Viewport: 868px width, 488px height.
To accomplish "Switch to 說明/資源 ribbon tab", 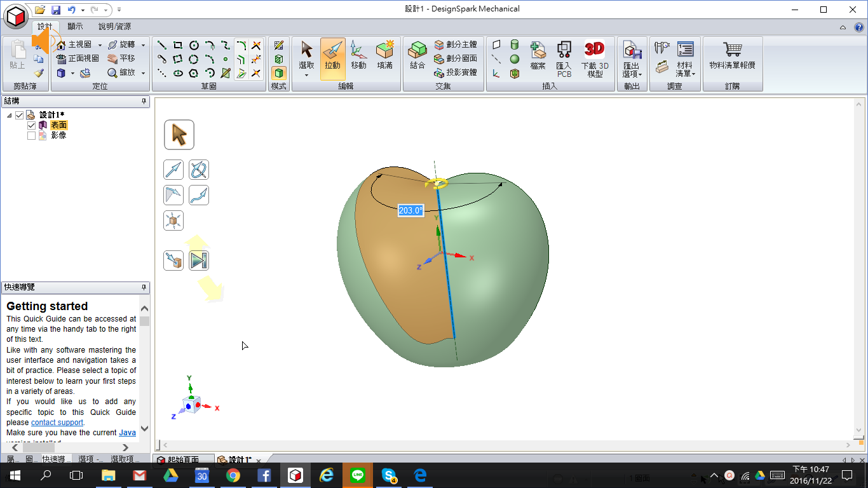I will pos(114,27).
